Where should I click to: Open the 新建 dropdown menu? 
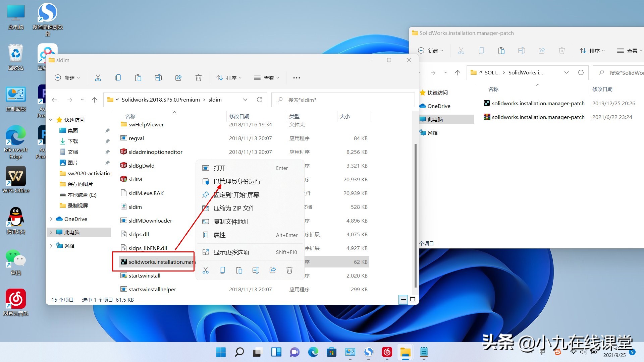(67, 77)
